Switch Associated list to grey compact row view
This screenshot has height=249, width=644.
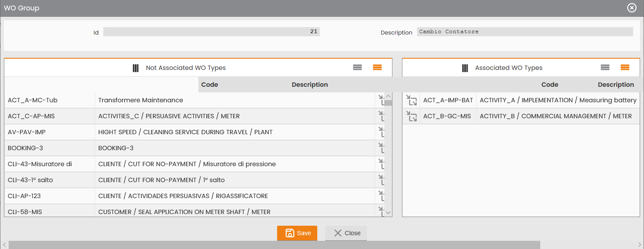(605, 67)
